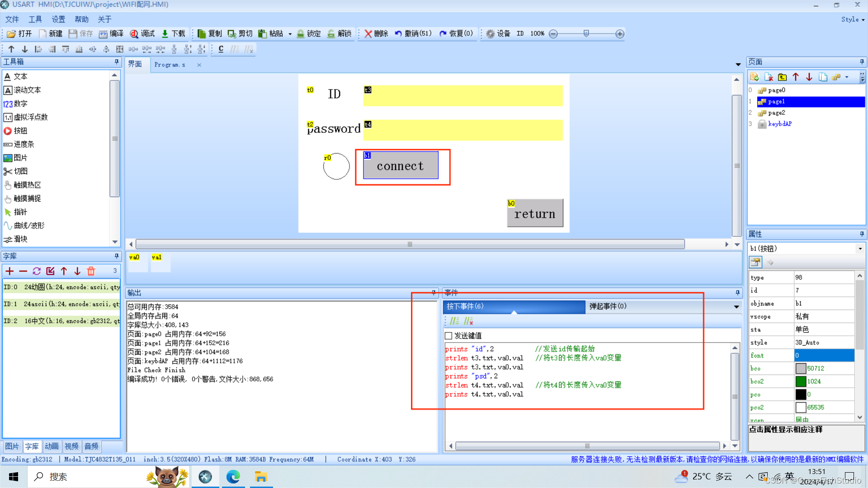The width and height of the screenshot is (868, 488).
Task: Click the bco2 green color swatch
Action: click(801, 381)
